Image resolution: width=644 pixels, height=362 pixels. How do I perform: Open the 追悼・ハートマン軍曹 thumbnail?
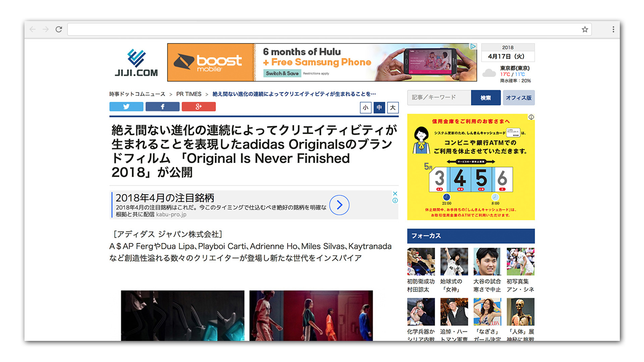[454, 312]
